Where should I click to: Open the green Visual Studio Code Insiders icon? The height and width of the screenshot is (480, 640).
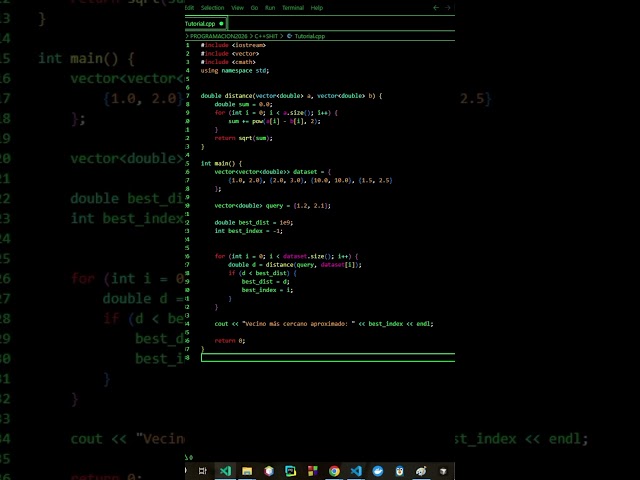coord(225,471)
